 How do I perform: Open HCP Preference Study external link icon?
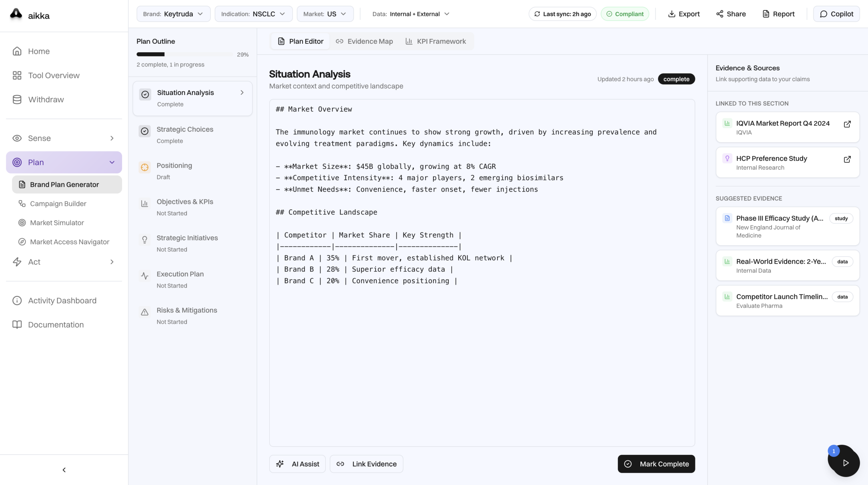pos(847,159)
